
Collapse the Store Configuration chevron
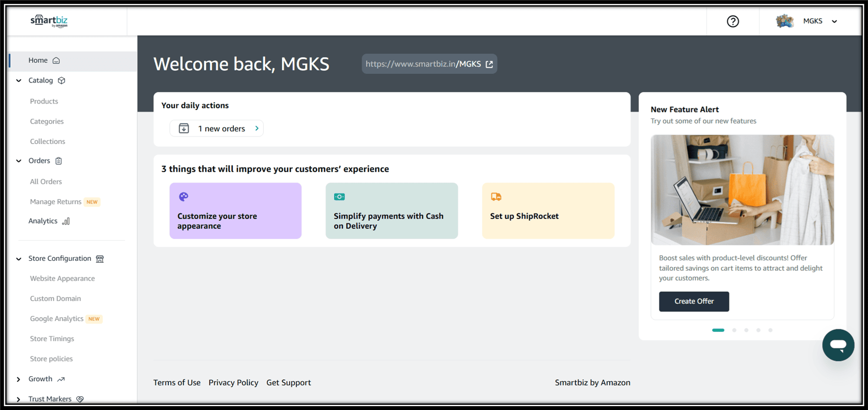19,259
